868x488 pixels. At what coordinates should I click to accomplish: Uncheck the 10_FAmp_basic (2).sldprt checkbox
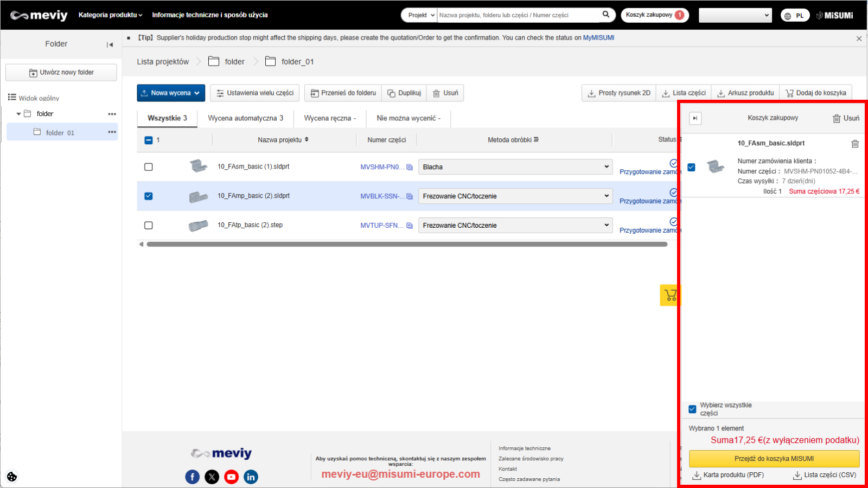click(149, 196)
